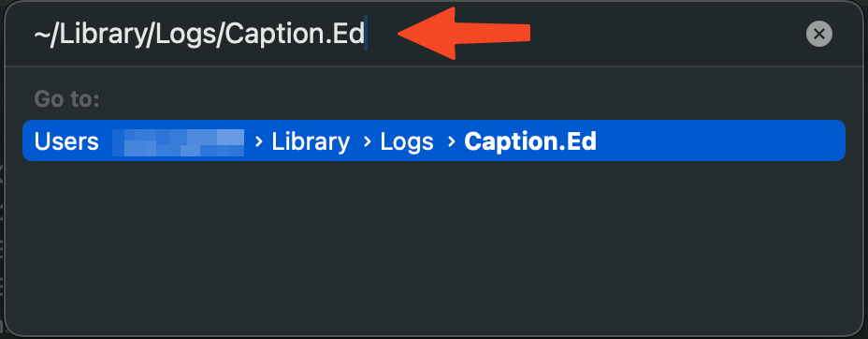Click the blurred username in suggestion
This screenshot has height=339, width=868.
point(179,142)
